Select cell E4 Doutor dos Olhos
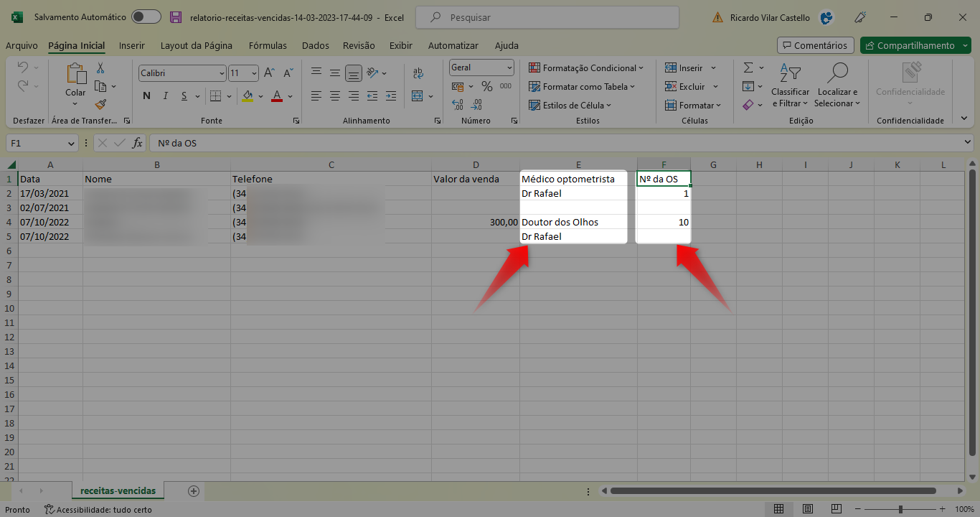The width and height of the screenshot is (980, 517). [x=578, y=222]
